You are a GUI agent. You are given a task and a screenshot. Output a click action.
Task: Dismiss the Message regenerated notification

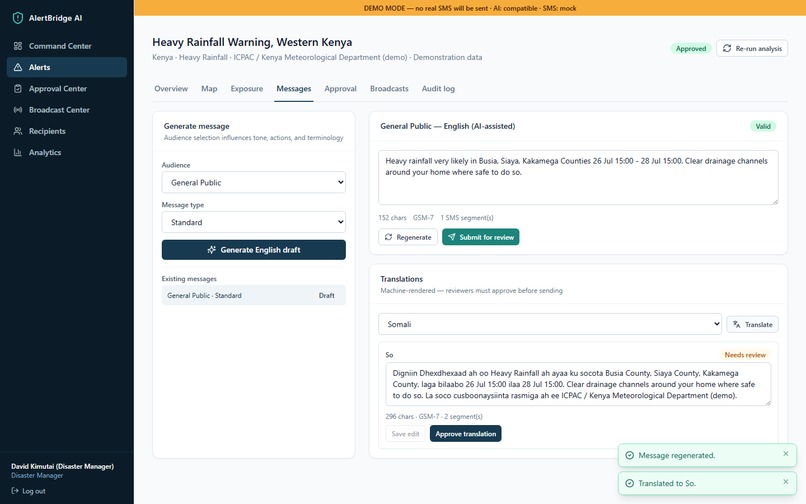[x=785, y=454]
